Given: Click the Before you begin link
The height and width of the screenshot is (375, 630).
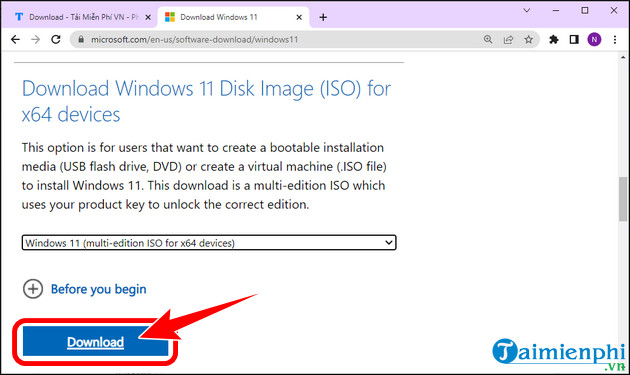Looking at the screenshot, I should [98, 289].
